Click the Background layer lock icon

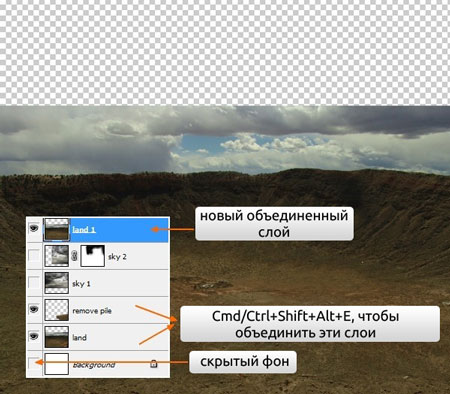pos(153,364)
